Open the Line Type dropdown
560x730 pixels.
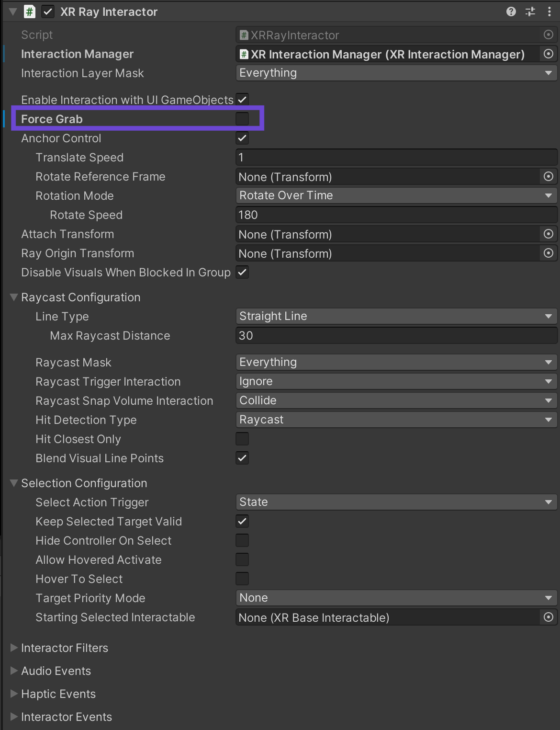(396, 316)
